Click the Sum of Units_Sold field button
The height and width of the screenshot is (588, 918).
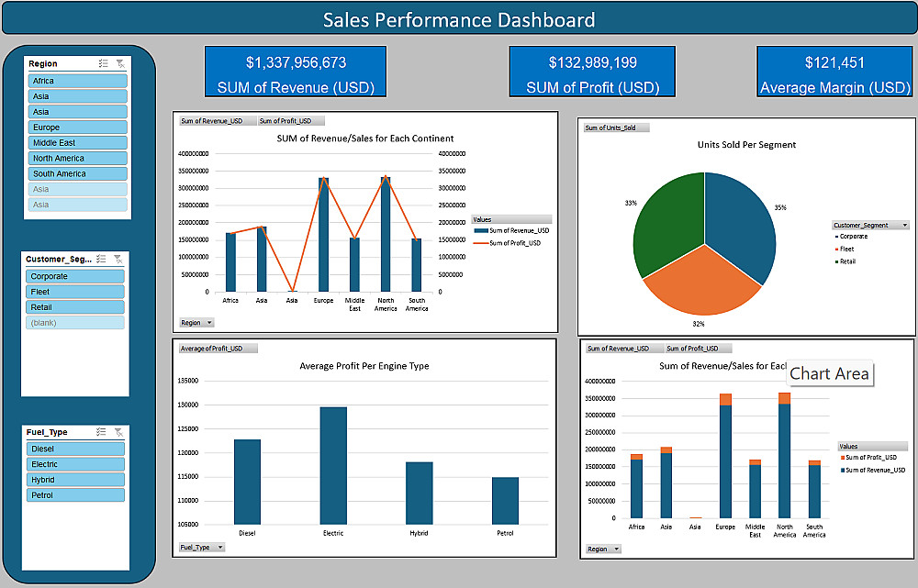tap(616, 128)
